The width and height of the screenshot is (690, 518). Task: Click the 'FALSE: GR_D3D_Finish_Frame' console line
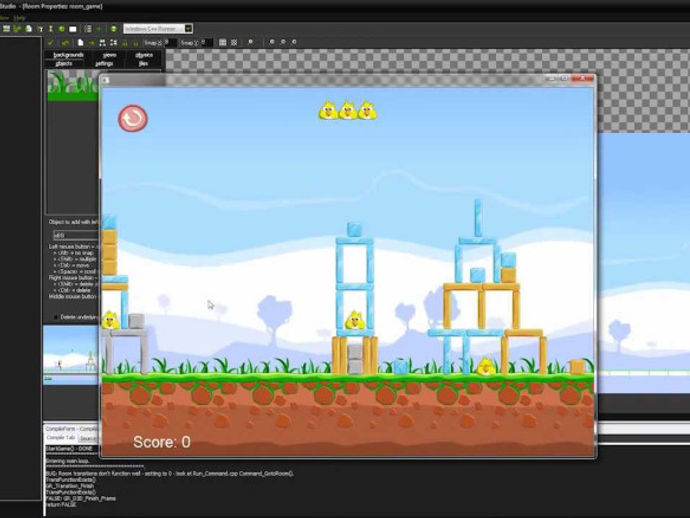pyautogui.click(x=81, y=498)
